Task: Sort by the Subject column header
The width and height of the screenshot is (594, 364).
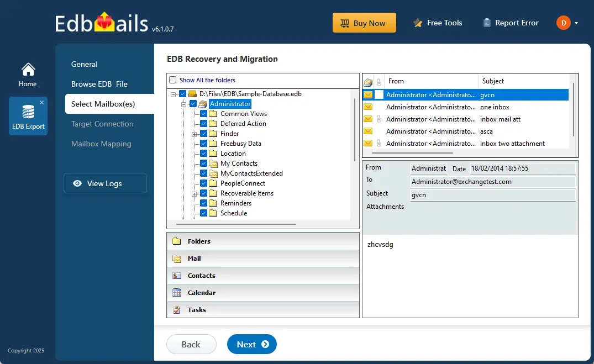Action: pyautogui.click(x=523, y=81)
